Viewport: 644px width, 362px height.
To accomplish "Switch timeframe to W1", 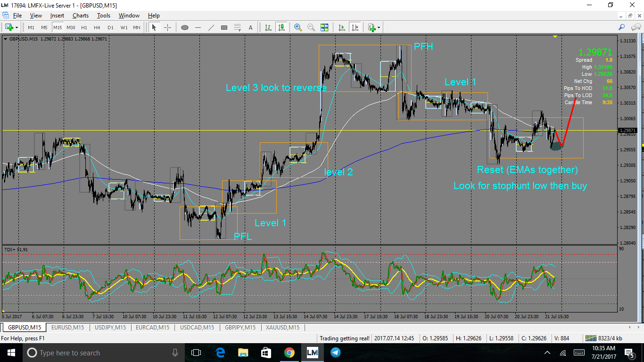I will [x=124, y=27].
